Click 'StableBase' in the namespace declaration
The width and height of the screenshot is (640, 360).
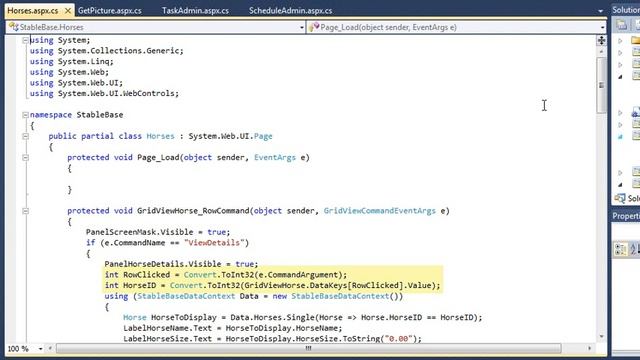tap(100, 115)
